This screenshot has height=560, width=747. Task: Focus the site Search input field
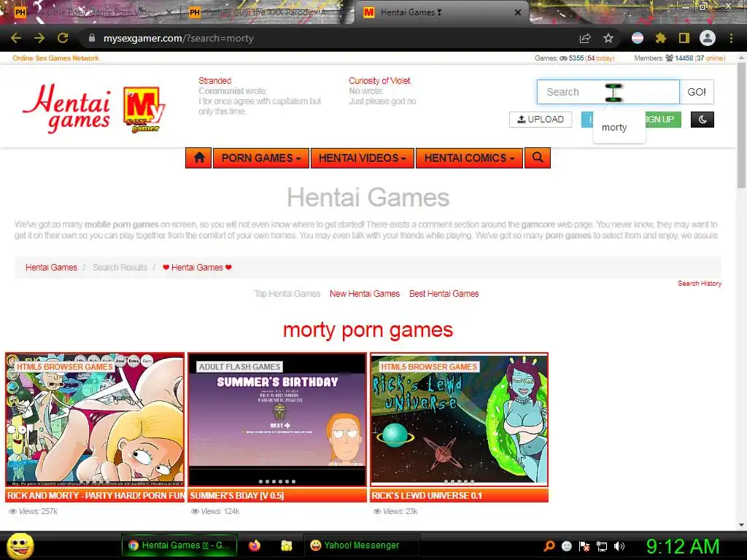(608, 92)
